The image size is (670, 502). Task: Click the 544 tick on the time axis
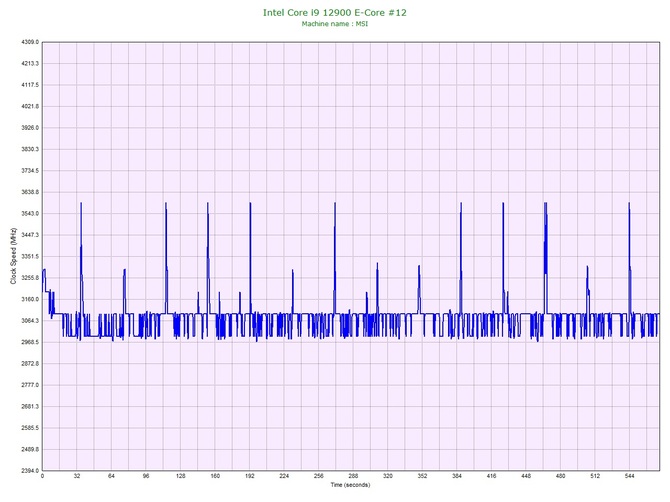(629, 477)
